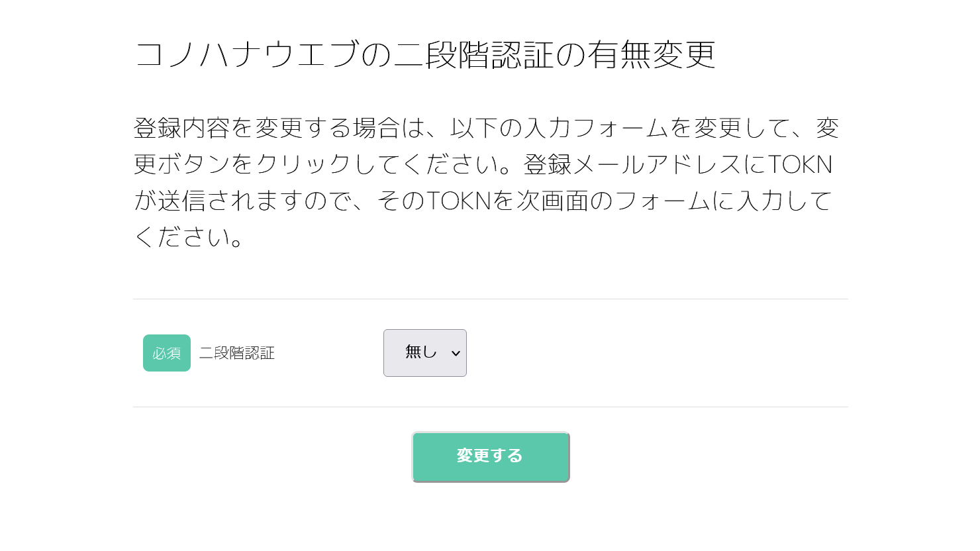The width and height of the screenshot is (980, 551).
Task: Click ください。 on the paragraph's last line
Action: [x=191, y=237]
